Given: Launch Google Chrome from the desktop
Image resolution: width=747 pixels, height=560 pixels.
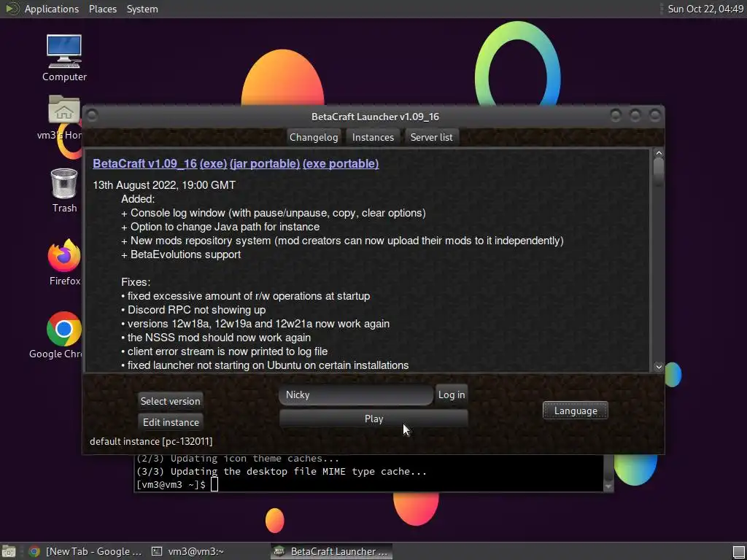Looking at the screenshot, I should pos(64,329).
